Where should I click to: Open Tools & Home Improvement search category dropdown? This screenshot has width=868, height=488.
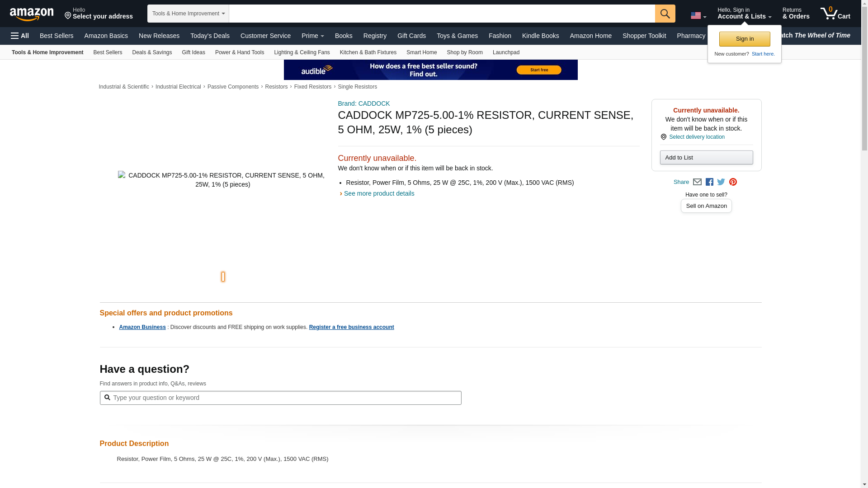(x=188, y=14)
